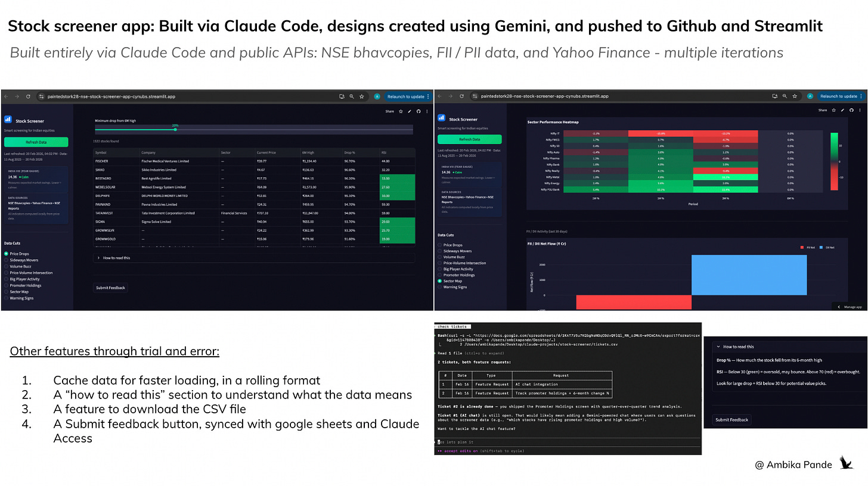Bookmark the page with left browser's star

click(362, 96)
